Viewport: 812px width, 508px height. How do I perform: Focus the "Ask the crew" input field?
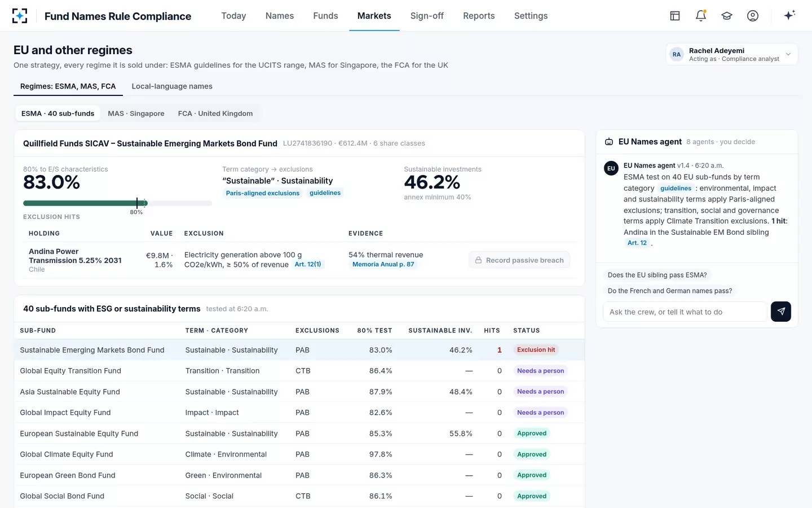(x=685, y=312)
